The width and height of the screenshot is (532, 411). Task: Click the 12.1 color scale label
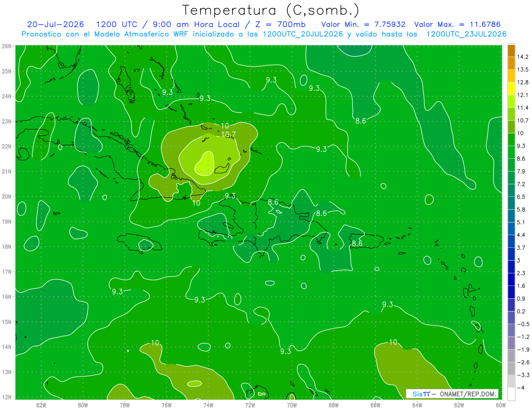point(523,95)
